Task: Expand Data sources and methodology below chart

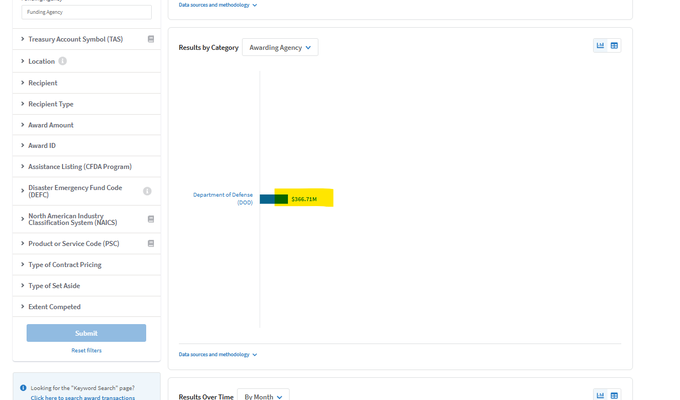Action: [x=218, y=354]
